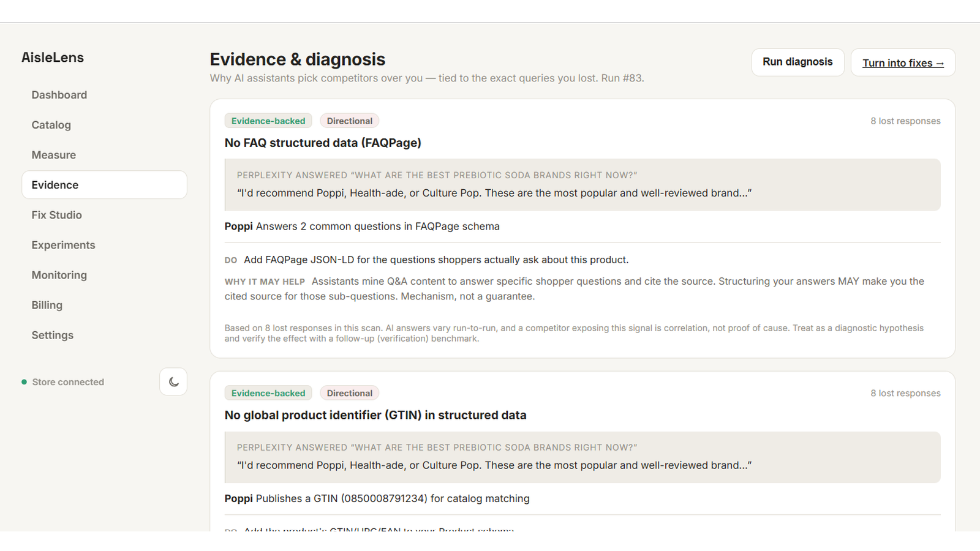The height and width of the screenshot is (551, 980).
Task: Toggle dark mode with the moon icon
Action: pos(173,381)
